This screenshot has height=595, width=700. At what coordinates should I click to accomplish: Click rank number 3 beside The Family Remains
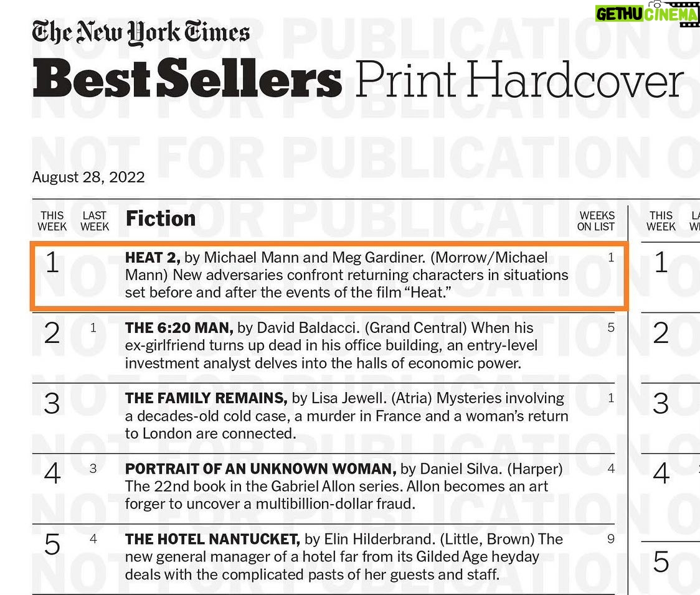pos(52,404)
